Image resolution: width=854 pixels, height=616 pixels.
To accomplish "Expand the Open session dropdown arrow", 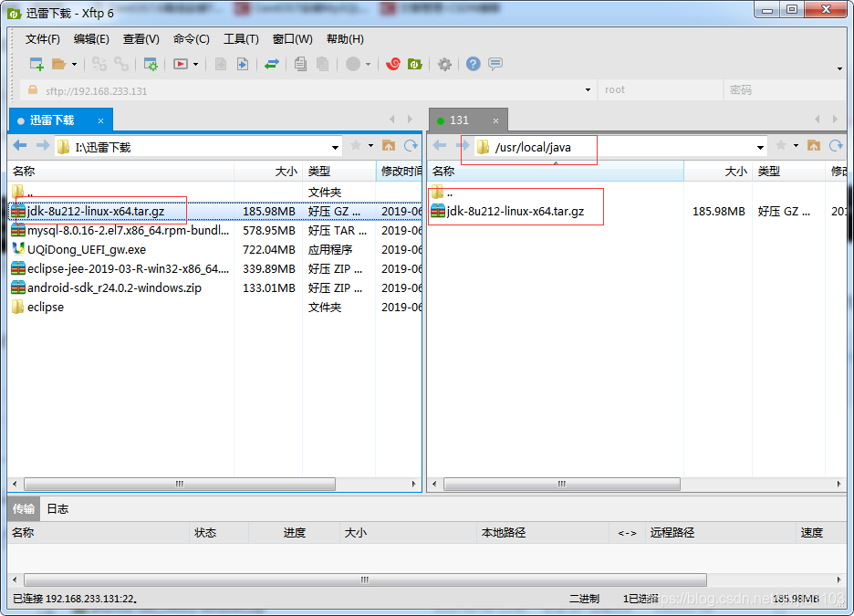I will pos(74,64).
